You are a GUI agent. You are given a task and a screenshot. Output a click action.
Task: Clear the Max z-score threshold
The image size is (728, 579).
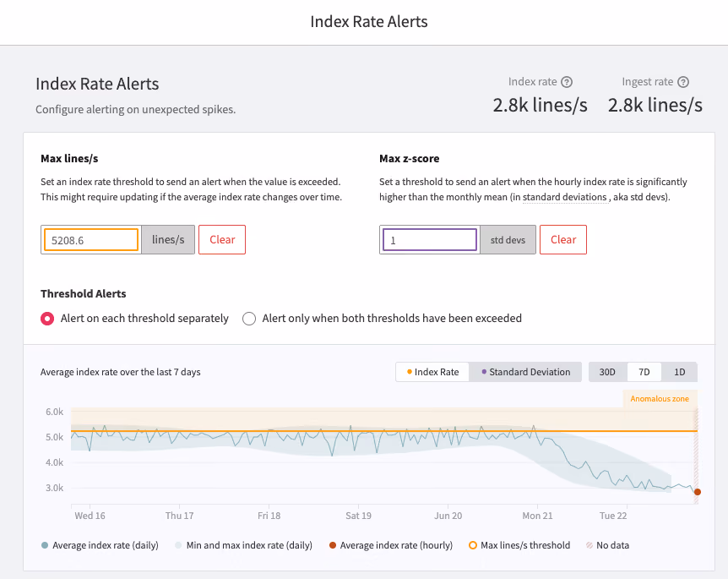click(563, 240)
